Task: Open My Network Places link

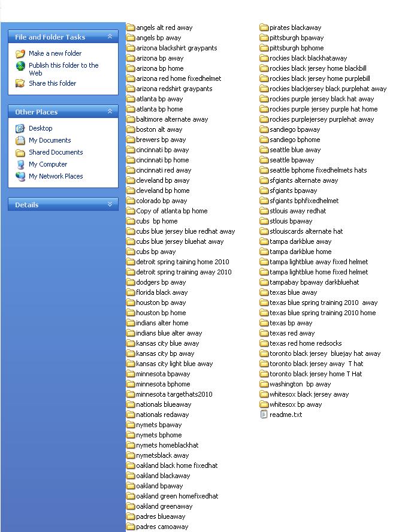Action: tap(56, 176)
